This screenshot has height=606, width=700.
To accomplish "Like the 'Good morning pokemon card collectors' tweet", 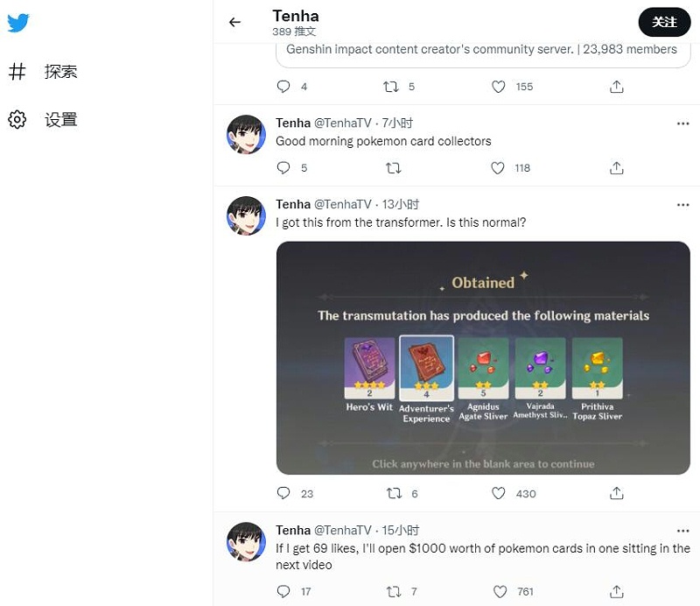I will 497,167.
